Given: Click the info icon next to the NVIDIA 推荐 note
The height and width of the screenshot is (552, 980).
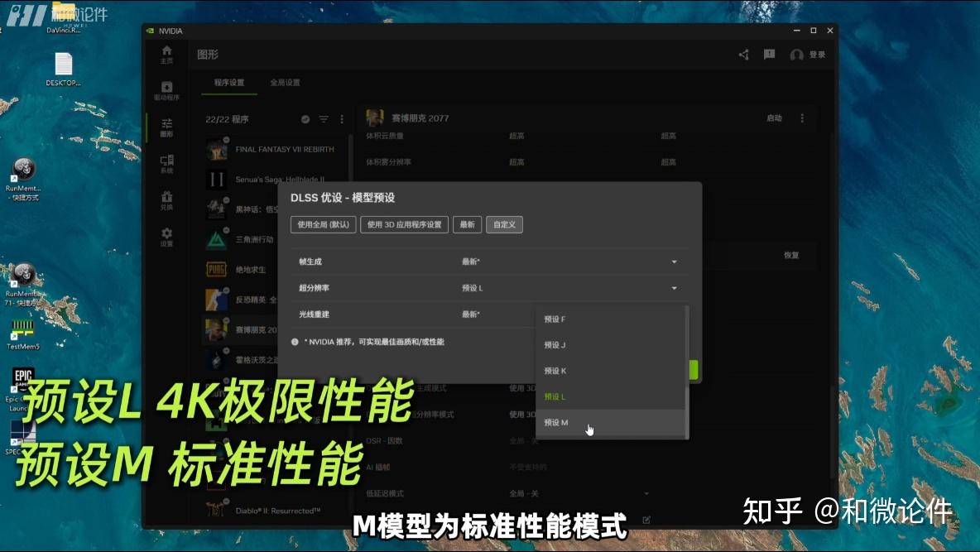Looking at the screenshot, I should click(x=295, y=342).
